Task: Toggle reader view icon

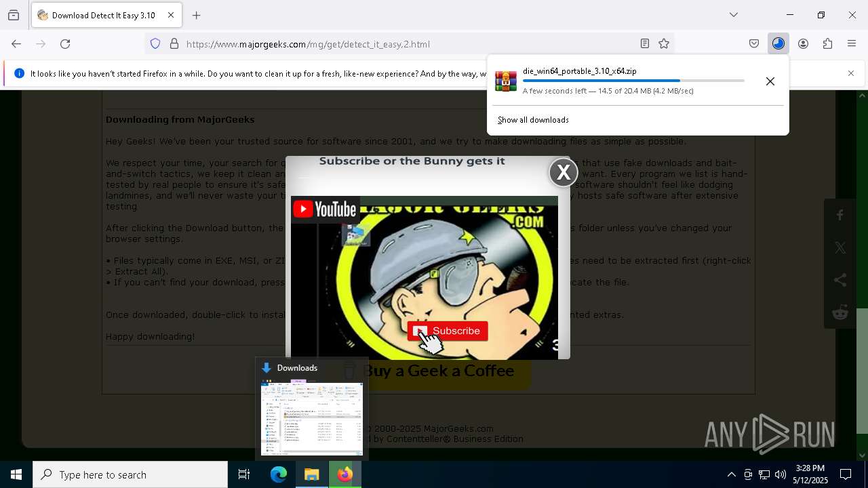Action: [645, 44]
